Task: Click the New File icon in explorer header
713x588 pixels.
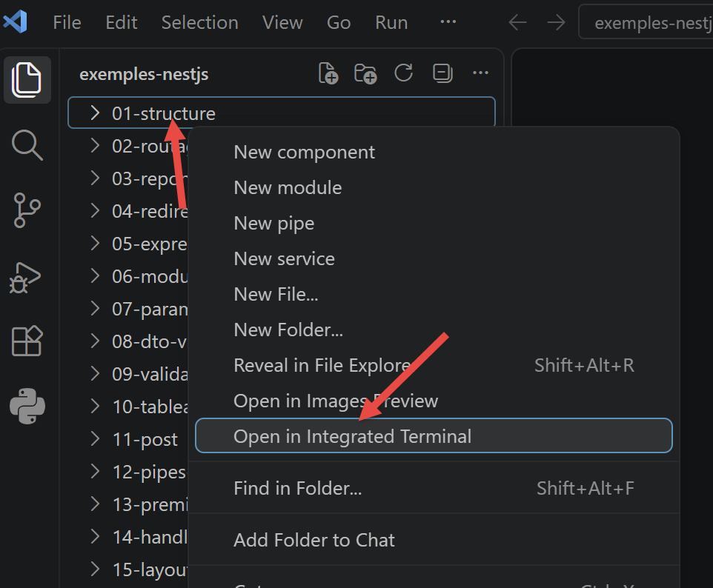Action: (328, 73)
